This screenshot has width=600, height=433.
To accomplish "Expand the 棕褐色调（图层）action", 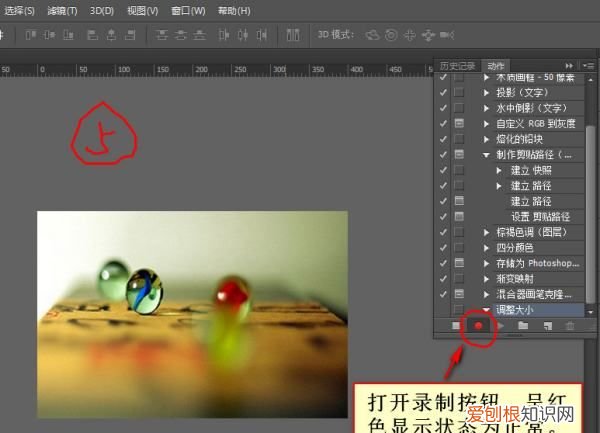I will 486,232.
